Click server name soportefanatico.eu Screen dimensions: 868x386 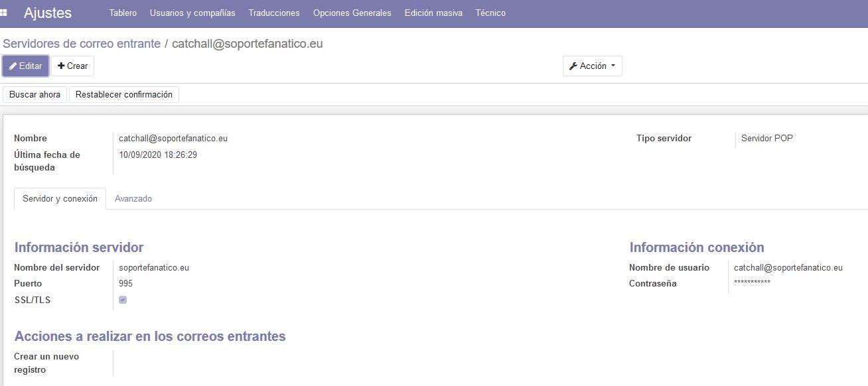tap(154, 268)
